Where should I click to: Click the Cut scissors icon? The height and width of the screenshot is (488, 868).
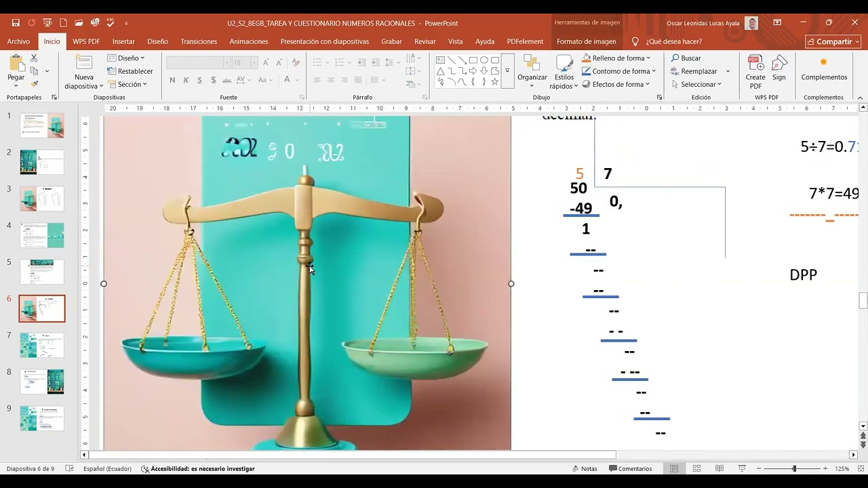pyautogui.click(x=34, y=58)
